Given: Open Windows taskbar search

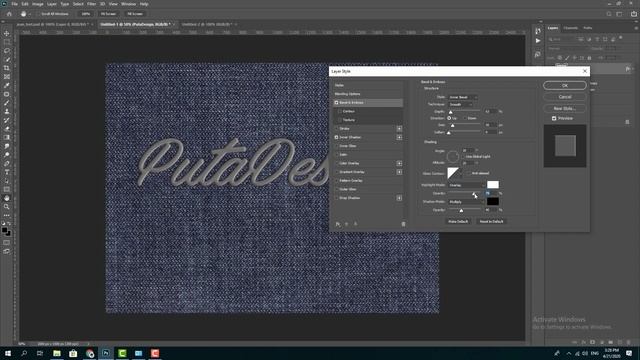Looking at the screenshot, I should (x=24, y=353).
